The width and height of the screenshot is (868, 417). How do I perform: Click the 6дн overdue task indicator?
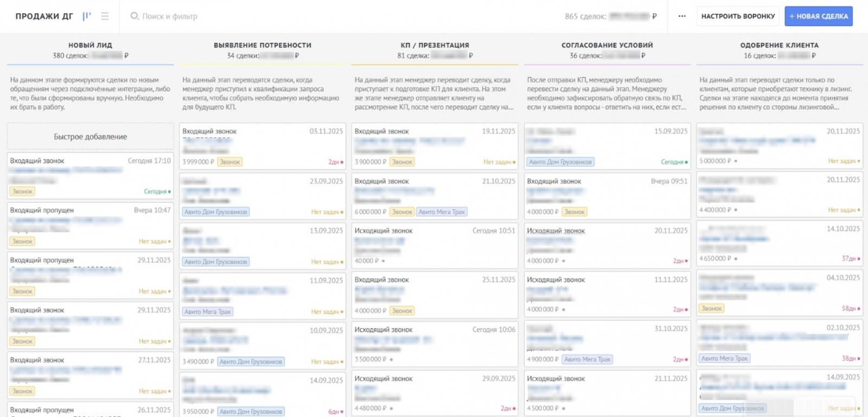[335, 412]
